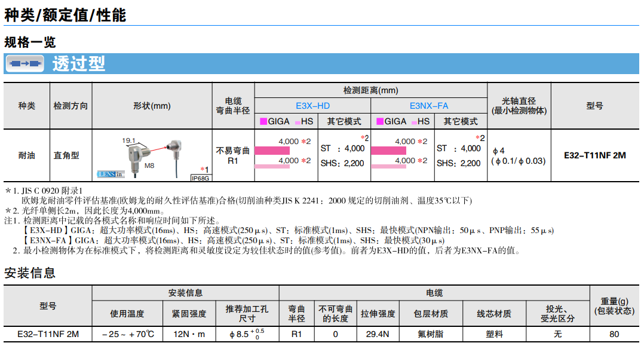Click the 包层材质 column header

coord(431,314)
